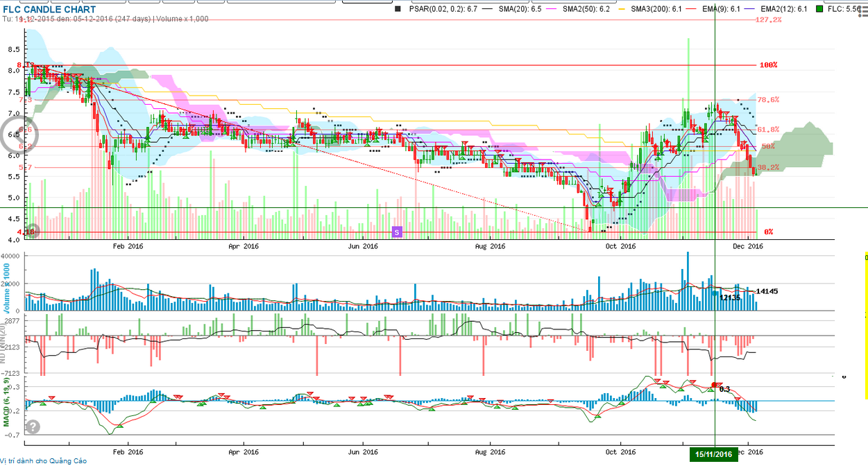868x466 pixels.
Task: Click the date range and volume subtitle
Action: 104,19
